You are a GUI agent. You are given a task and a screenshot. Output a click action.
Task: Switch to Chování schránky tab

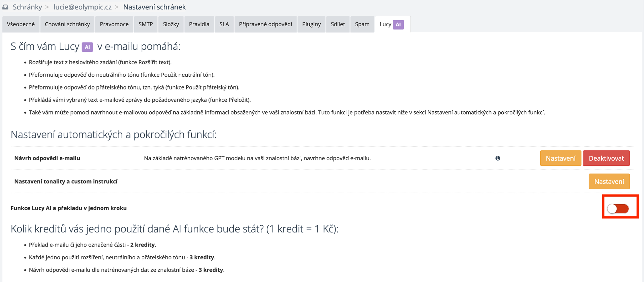coord(67,24)
